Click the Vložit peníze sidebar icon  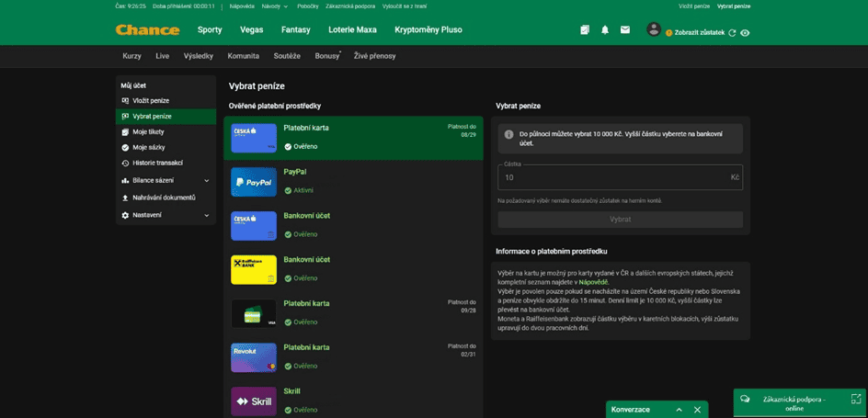click(x=125, y=101)
